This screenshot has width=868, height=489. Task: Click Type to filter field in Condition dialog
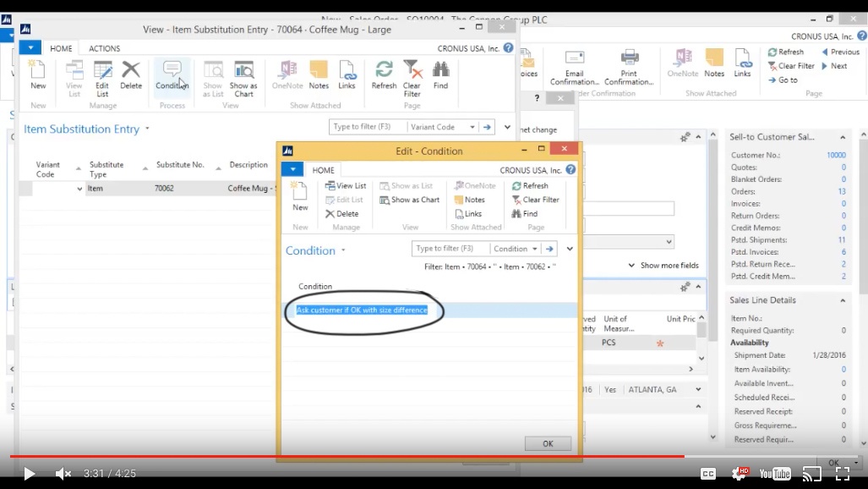coord(450,249)
